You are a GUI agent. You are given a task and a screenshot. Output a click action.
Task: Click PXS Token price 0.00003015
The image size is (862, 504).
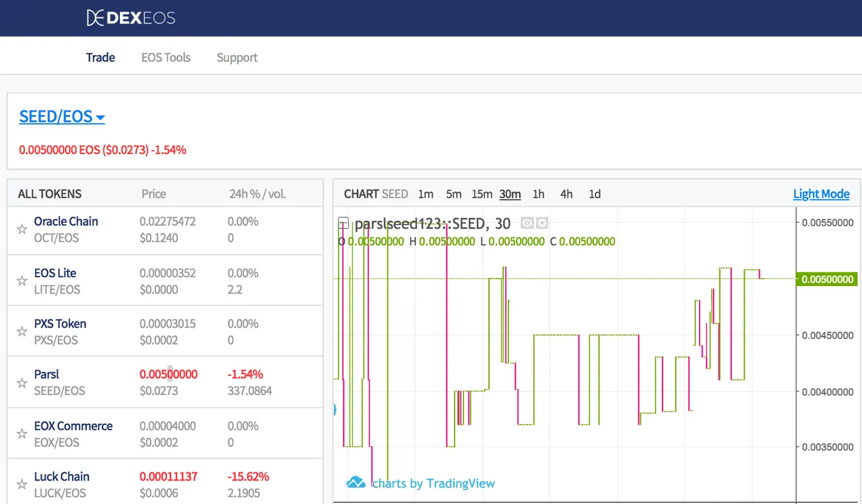click(x=168, y=324)
